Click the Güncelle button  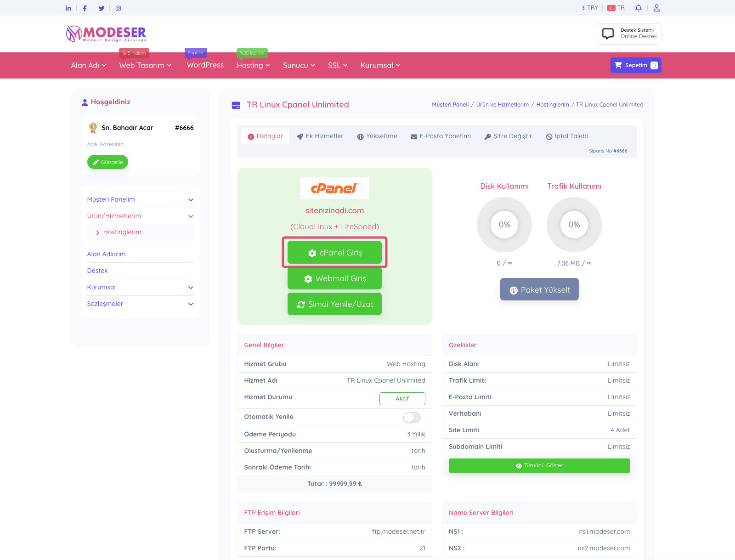click(x=107, y=162)
